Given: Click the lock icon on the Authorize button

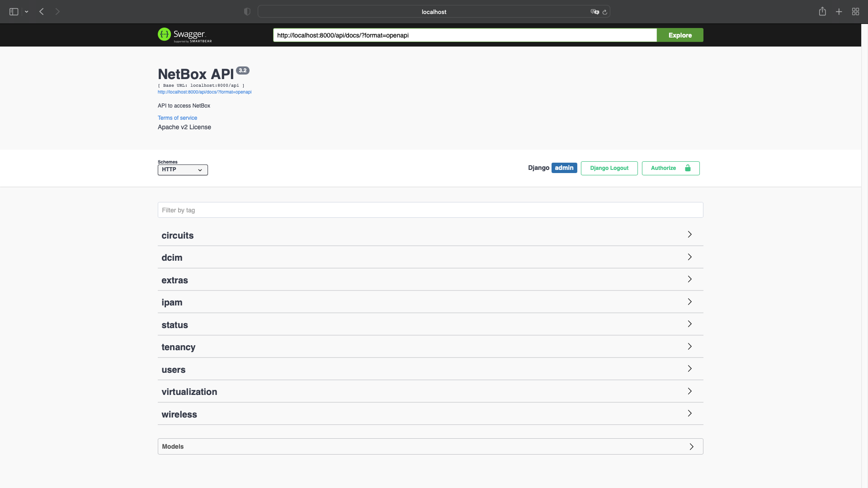Looking at the screenshot, I should click(688, 168).
